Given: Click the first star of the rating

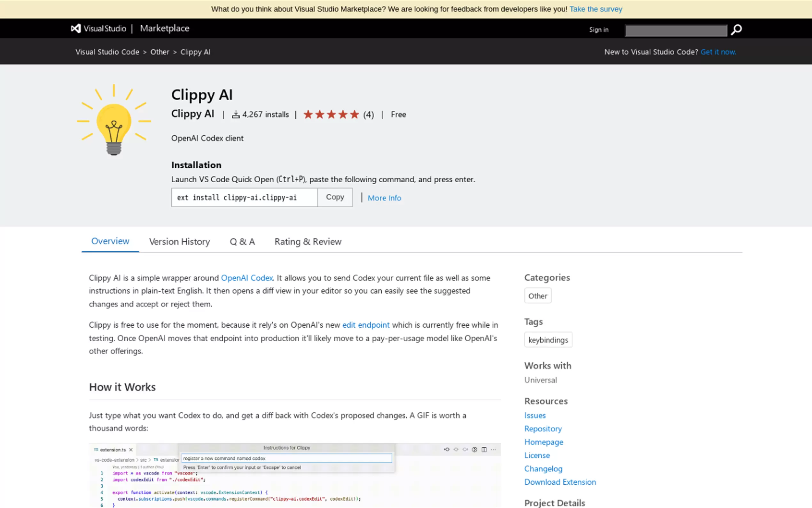Looking at the screenshot, I should 309,115.
